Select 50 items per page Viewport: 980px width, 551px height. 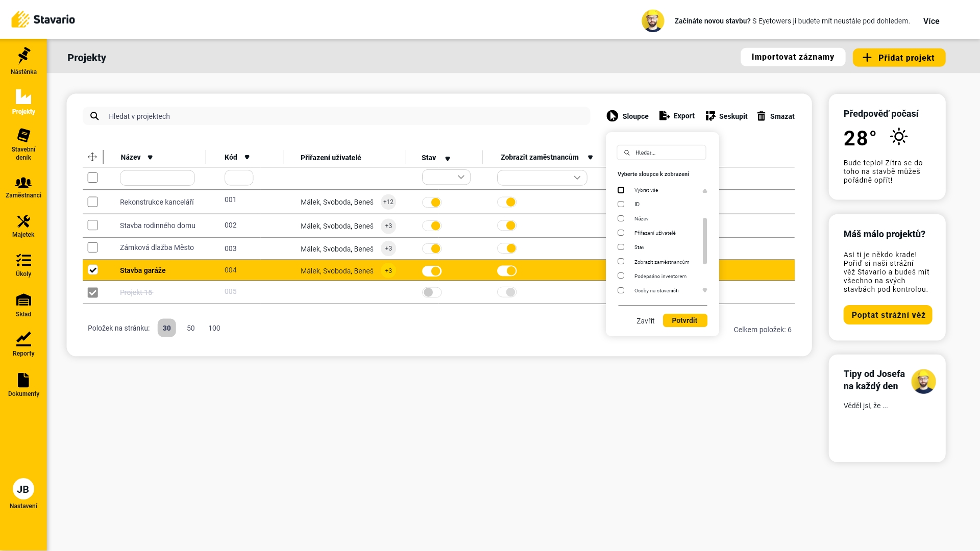[191, 328]
